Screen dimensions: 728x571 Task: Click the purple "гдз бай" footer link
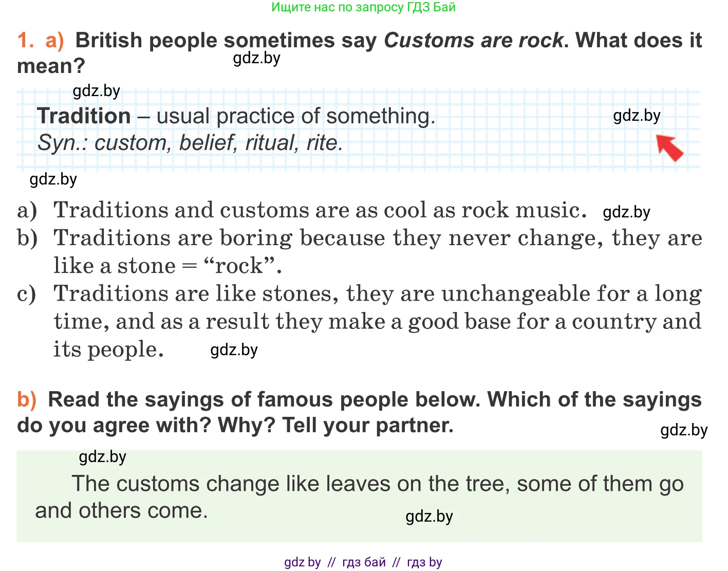coord(364,562)
